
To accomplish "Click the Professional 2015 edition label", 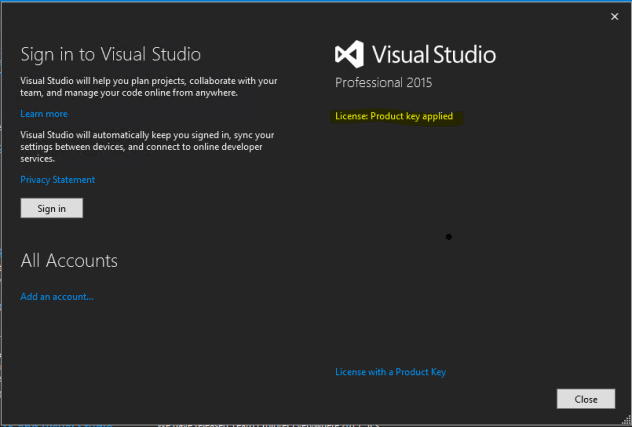I will 384,85.
